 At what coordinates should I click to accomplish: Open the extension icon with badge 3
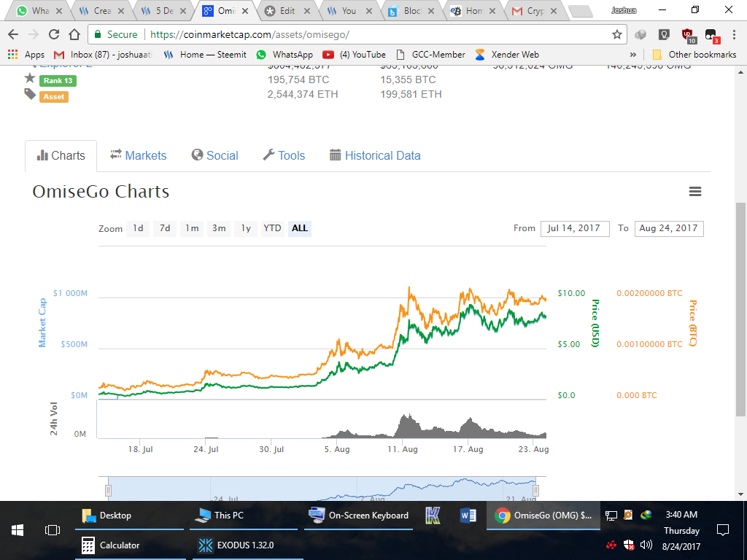tap(712, 34)
